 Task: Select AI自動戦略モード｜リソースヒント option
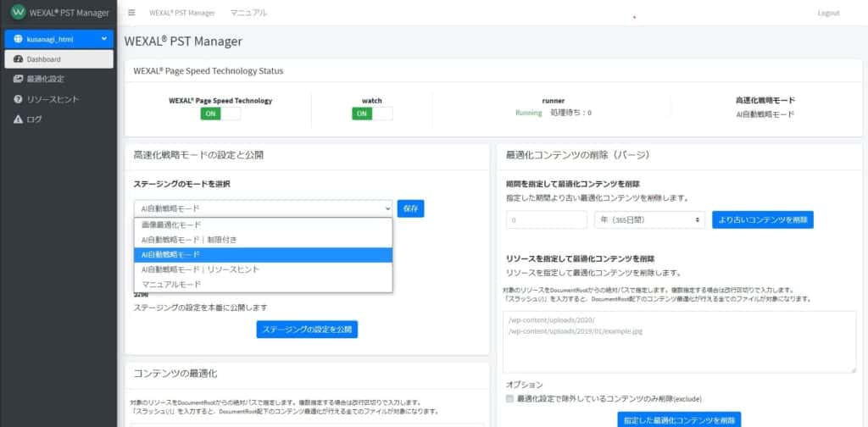(x=264, y=269)
